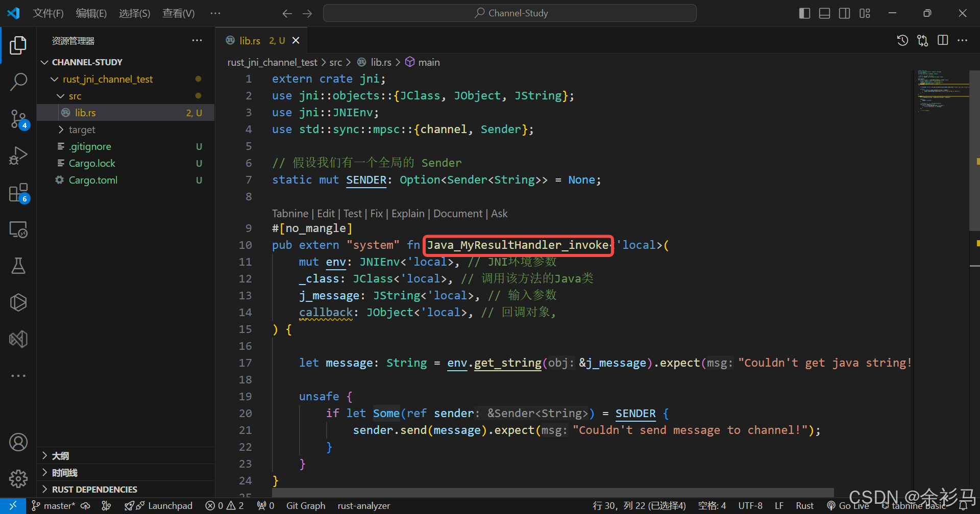The image size is (980, 514).
Task: Open the Accounts menu
Action: (18, 442)
